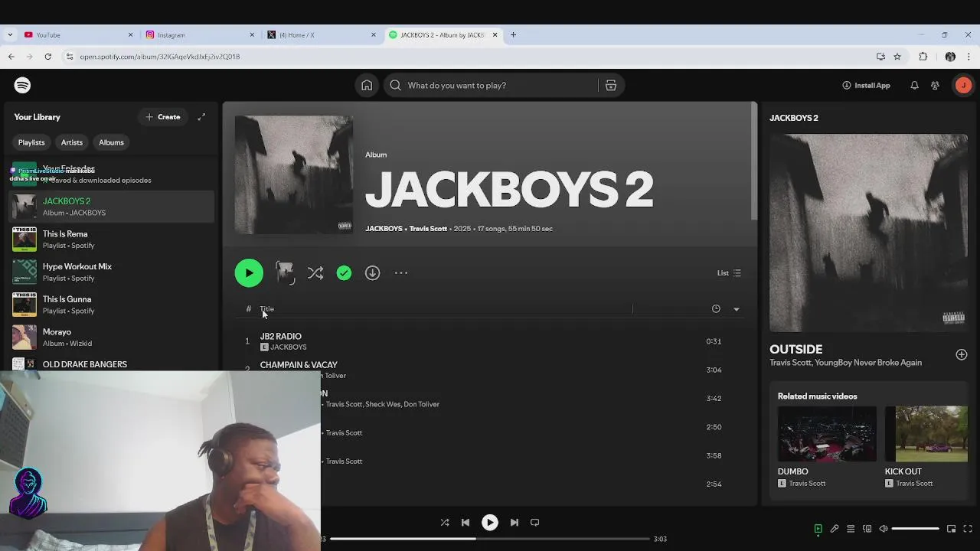Open the miniplayer
Image resolution: width=980 pixels, height=551 pixels.
point(951,529)
